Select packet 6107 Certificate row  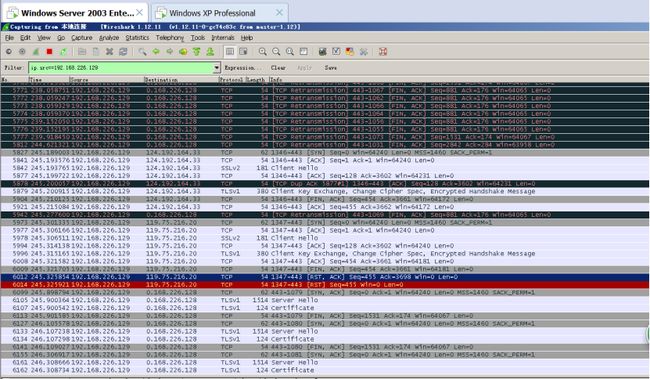click(325, 308)
